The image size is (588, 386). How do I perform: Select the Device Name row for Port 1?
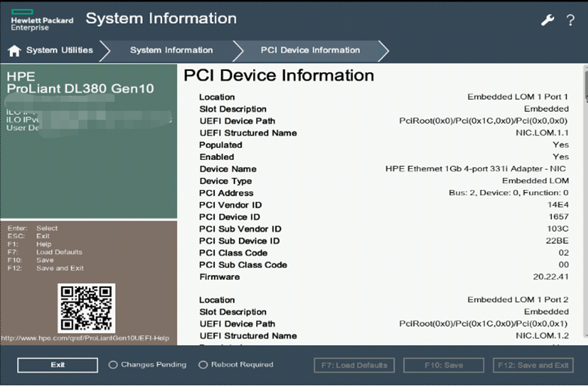click(x=384, y=169)
